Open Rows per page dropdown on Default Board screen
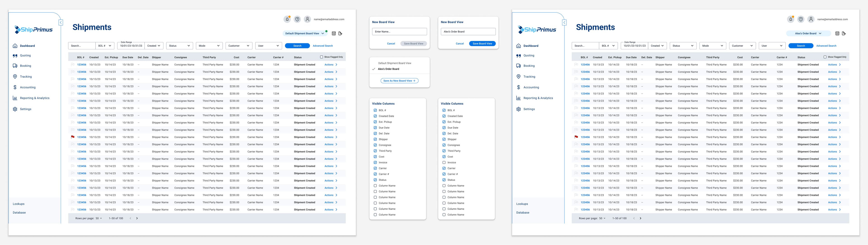Image resolution: width=868 pixels, height=245 pixels. click(99, 218)
